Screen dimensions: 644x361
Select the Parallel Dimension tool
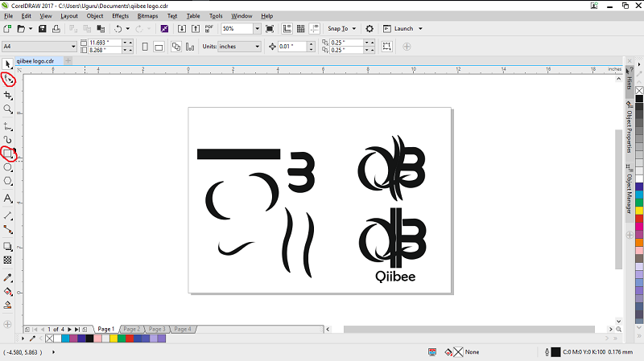coord(7,215)
